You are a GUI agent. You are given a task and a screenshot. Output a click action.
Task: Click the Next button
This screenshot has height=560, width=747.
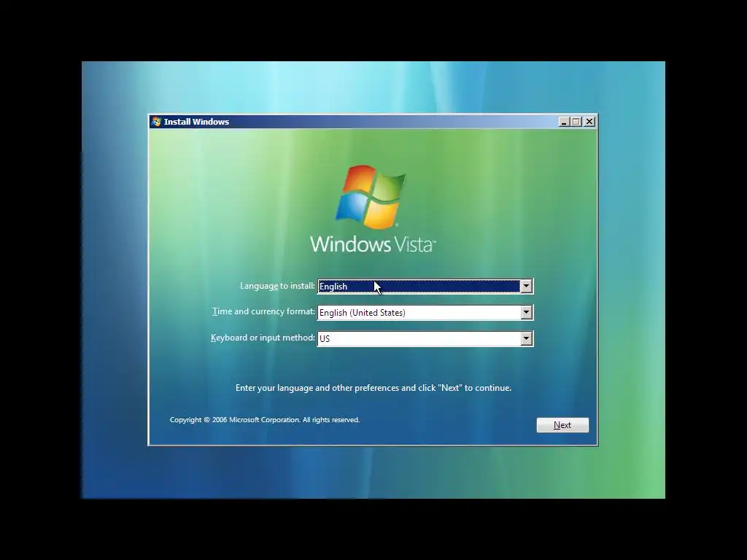[562, 425]
